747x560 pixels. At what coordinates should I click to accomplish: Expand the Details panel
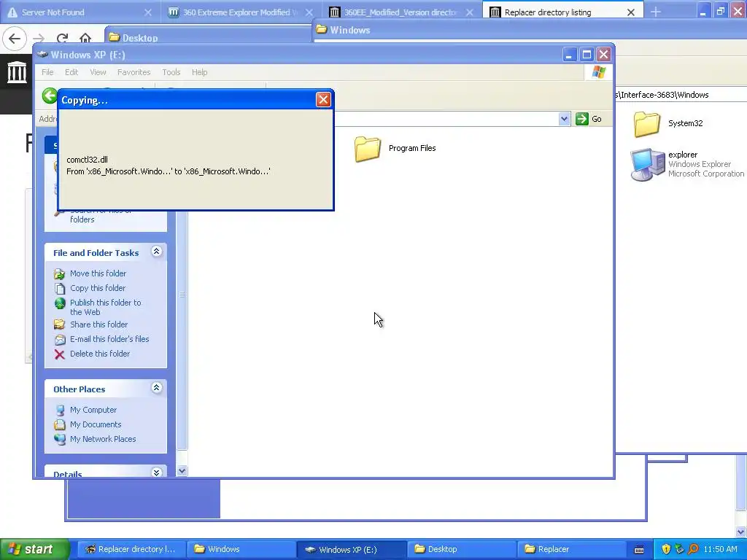[x=156, y=472]
